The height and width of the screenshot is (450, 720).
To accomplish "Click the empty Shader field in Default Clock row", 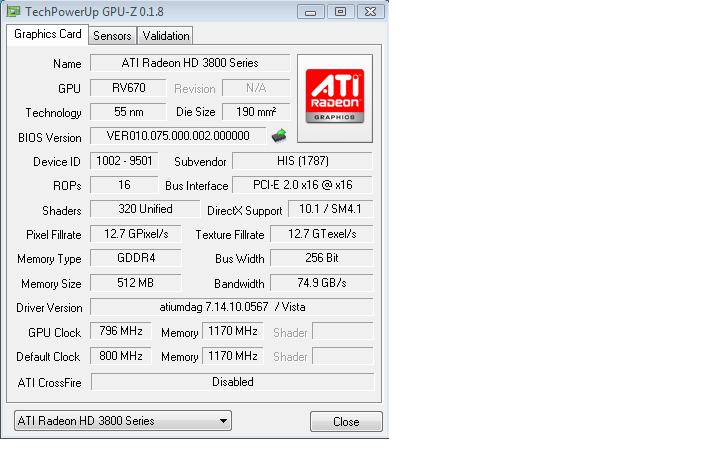I will click(343, 356).
